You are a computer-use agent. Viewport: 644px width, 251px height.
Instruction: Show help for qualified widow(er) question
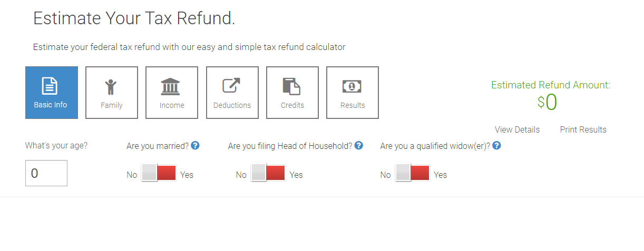tap(496, 146)
